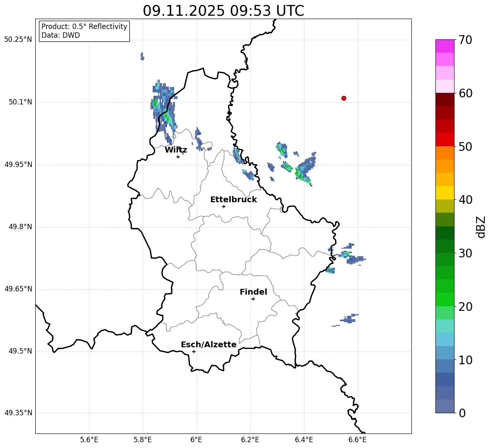Click the 60 tick label on the colorbar

[x=465, y=93]
